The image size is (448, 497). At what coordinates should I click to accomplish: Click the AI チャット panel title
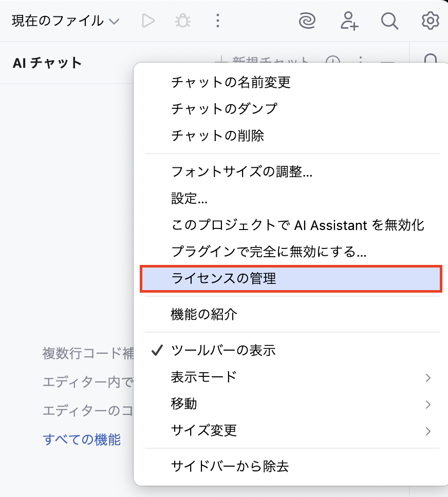[47, 63]
